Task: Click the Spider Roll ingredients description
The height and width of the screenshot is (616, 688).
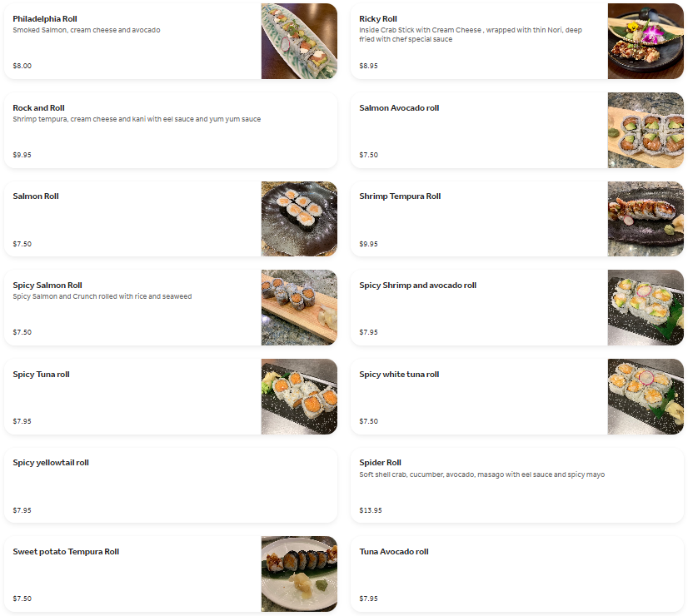Action: coord(481,474)
